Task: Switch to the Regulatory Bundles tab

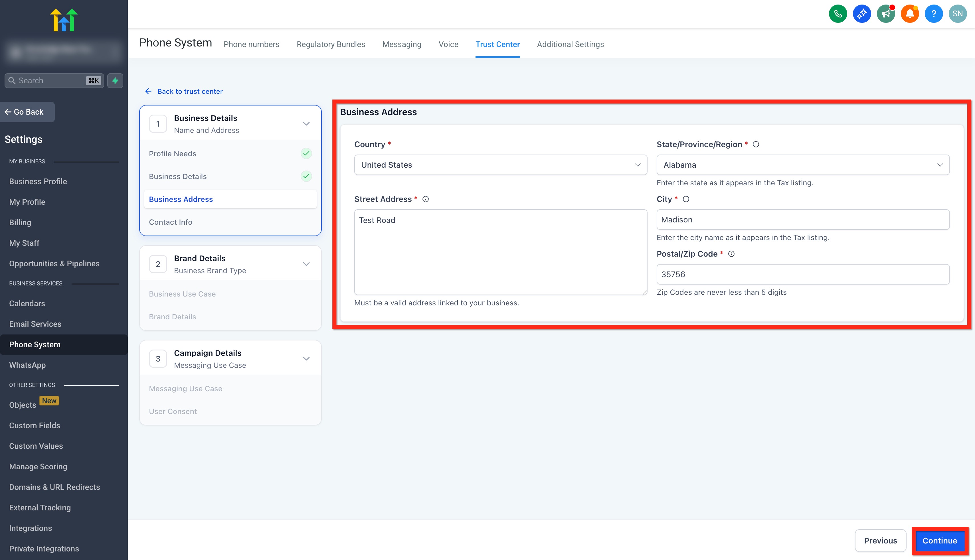Action: (331, 44)
